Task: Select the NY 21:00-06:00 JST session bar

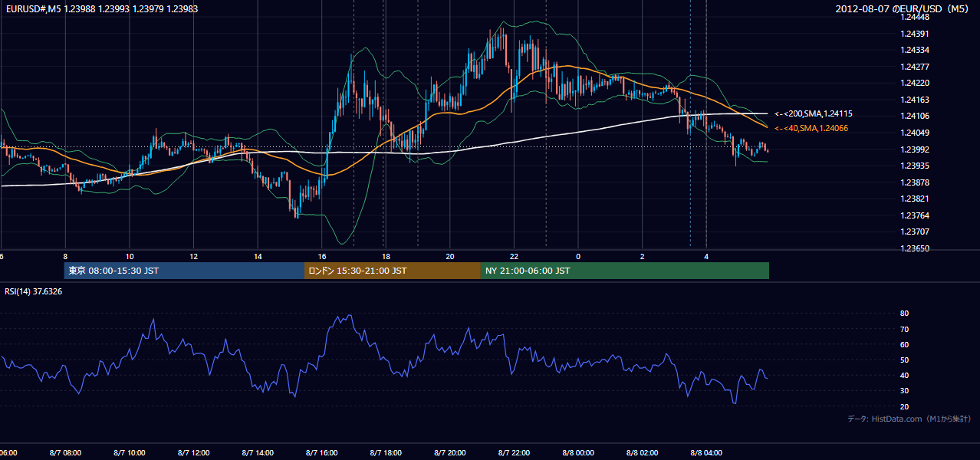Action: pyautogui.click(x=625, y=271)
